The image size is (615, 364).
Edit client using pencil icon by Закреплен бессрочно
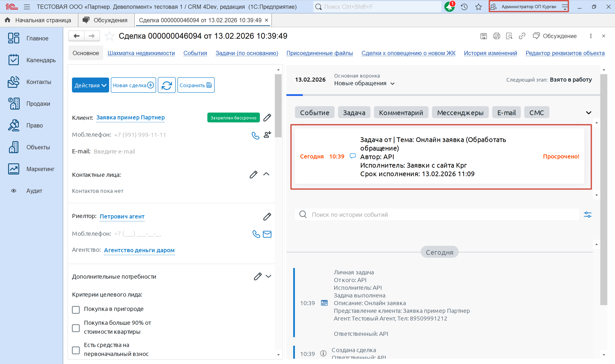click(267, 117)
